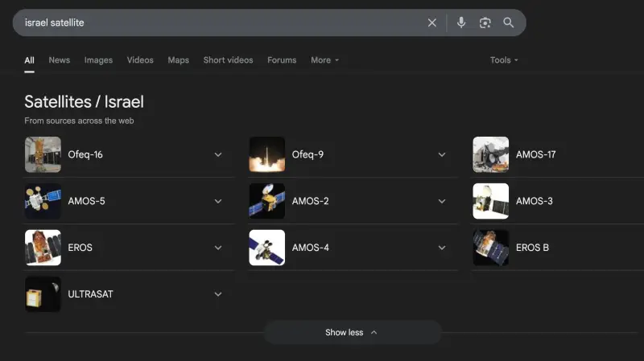Select the AMOS-17 label

[x=535, y=154]
